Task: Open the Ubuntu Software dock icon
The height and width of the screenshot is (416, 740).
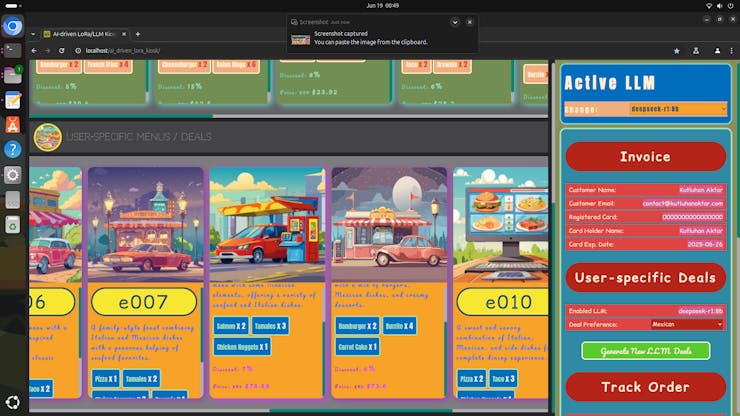Action: tap(12, 125)
